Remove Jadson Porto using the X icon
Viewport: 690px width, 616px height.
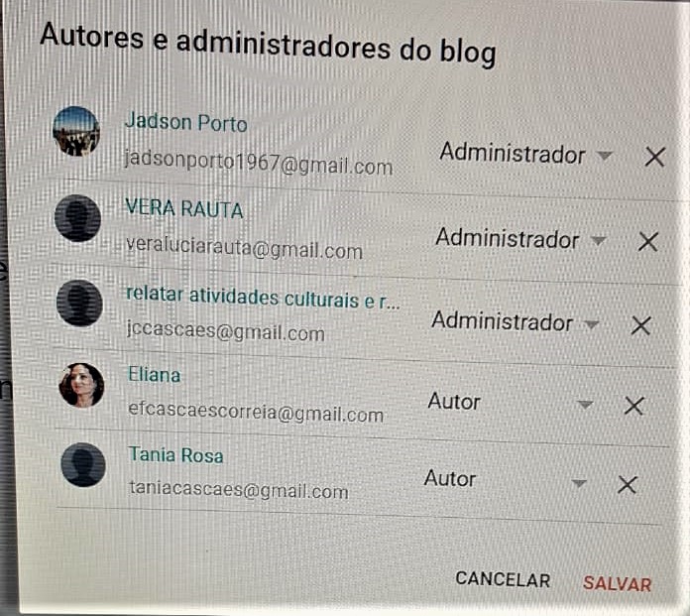tap(654, 157)
